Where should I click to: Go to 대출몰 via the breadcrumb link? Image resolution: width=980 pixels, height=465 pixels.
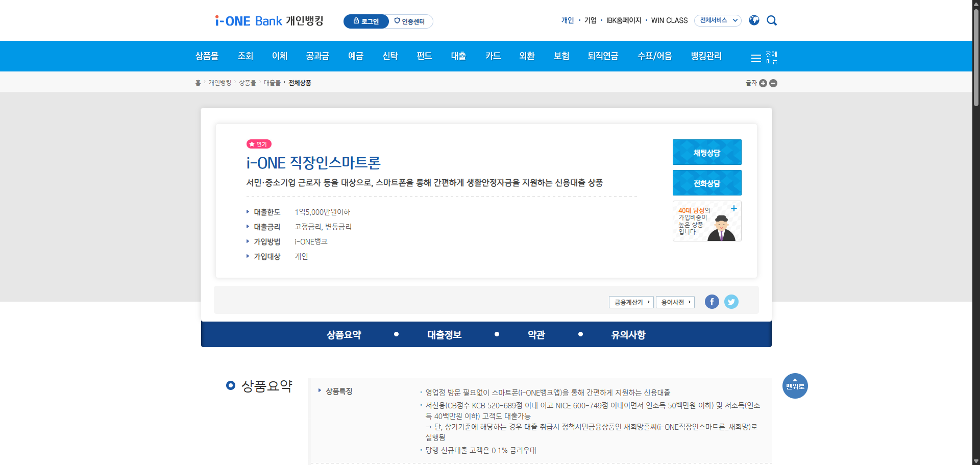tap(271, 82)
